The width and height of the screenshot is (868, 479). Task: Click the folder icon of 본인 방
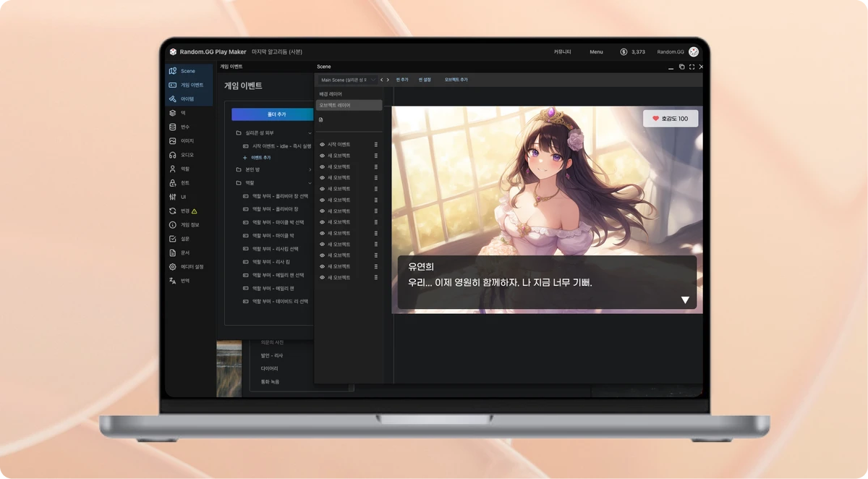(239, 169)
